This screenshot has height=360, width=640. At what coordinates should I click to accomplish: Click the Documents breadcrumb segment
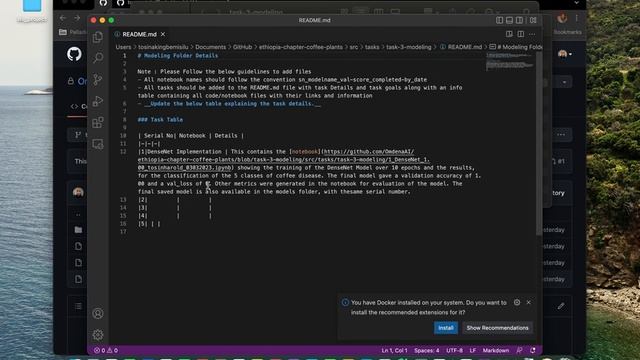pyautogui.click(x=210, y=47)
